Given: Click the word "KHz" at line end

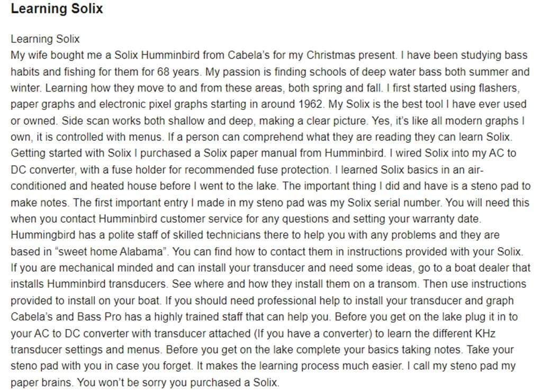Looking at the screenshot, I should (485, 333).
